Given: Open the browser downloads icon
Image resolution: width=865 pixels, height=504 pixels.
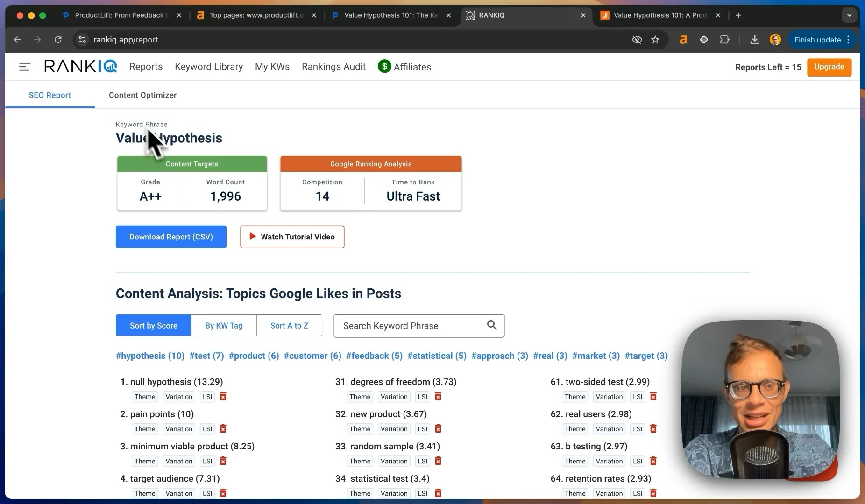Looking at the screenshot, I should [x=754, y=40].
